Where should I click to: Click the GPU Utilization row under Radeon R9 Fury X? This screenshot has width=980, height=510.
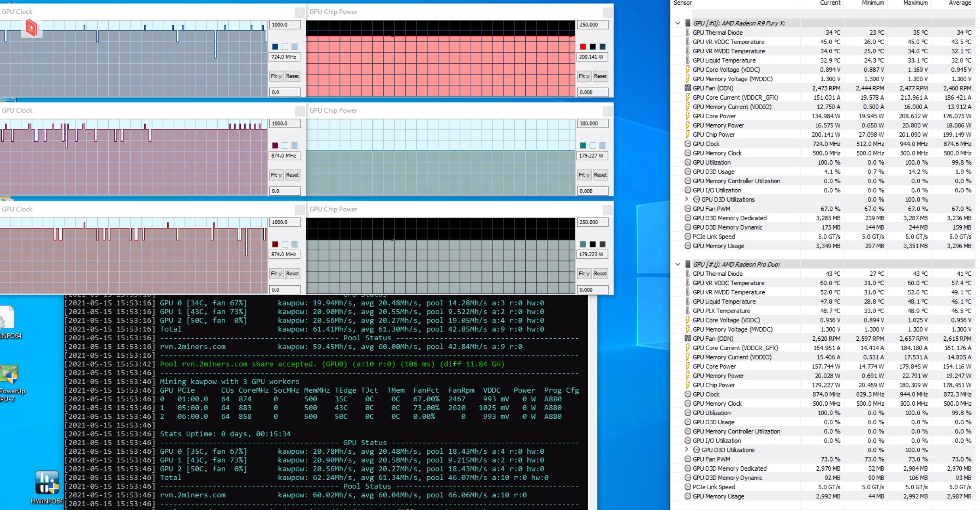point(823,162)
